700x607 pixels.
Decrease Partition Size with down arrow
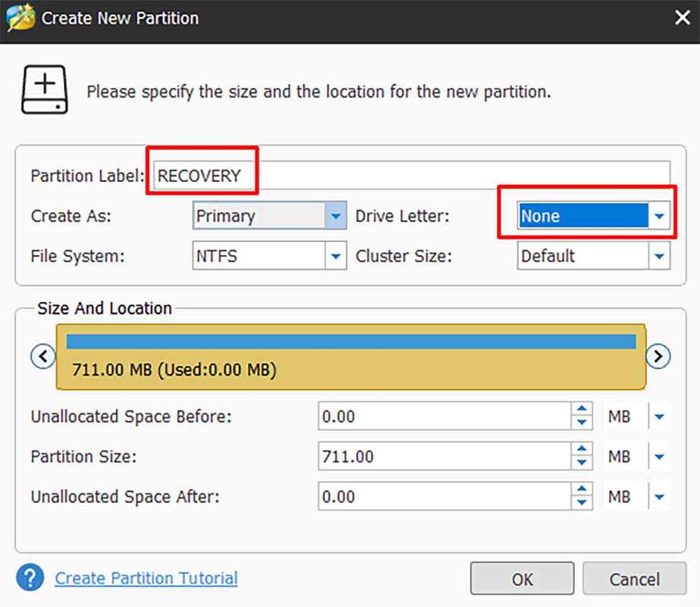point(582,463)
